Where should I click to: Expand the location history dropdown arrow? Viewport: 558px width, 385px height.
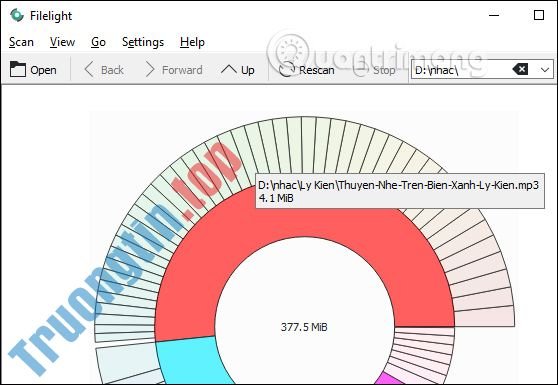(x=545, y=70)
